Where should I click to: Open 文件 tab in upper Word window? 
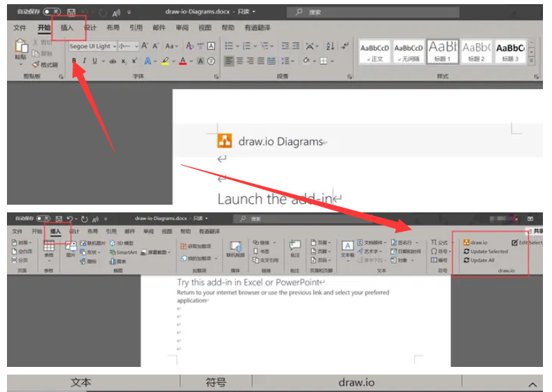19,27
